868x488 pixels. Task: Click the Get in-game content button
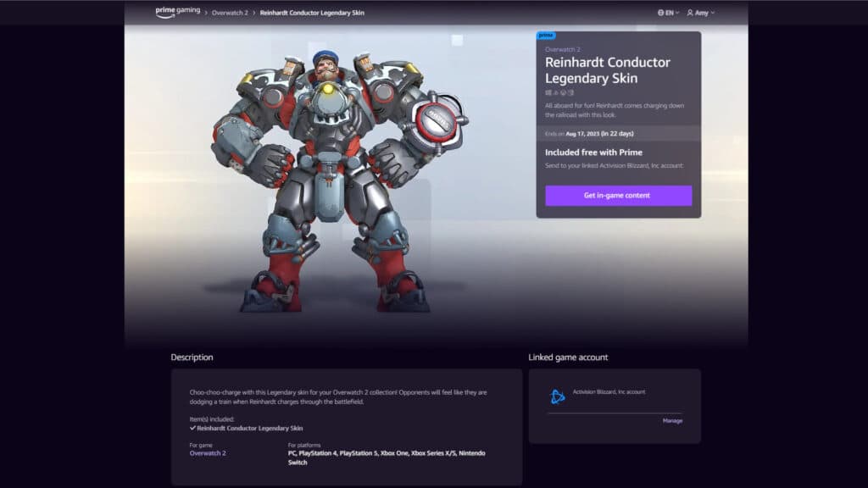point(618,195)
